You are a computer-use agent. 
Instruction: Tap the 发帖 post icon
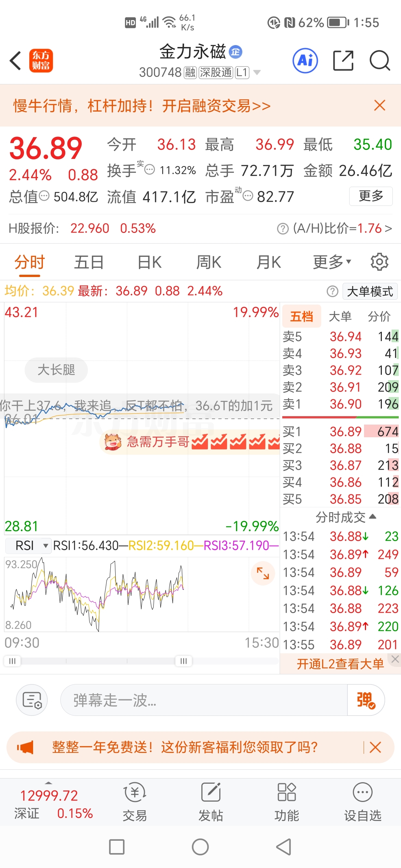click(211, 802)
